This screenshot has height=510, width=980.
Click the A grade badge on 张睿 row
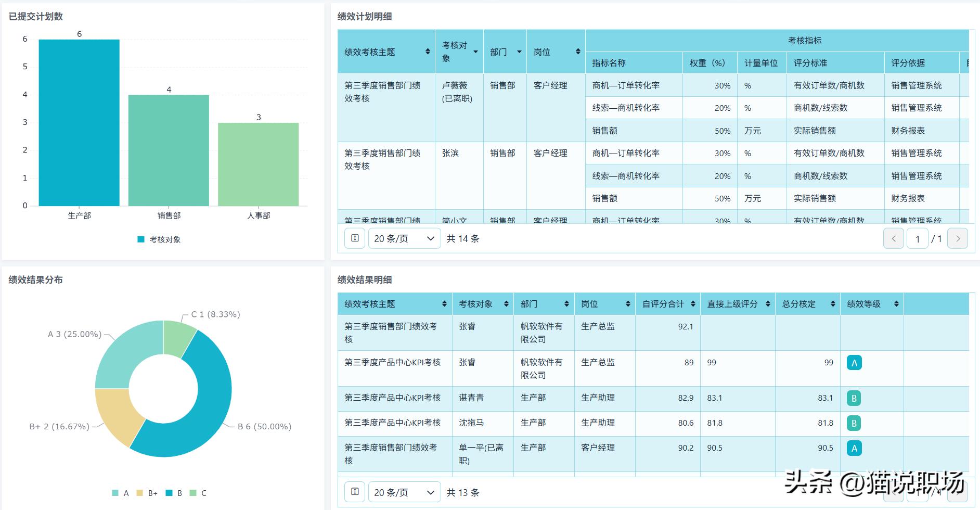853,362
